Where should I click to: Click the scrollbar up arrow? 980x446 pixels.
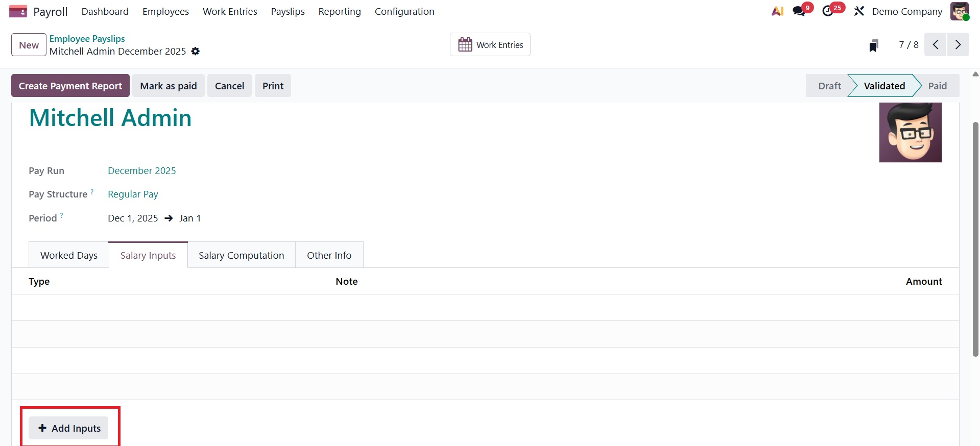(x=975, y=74)
